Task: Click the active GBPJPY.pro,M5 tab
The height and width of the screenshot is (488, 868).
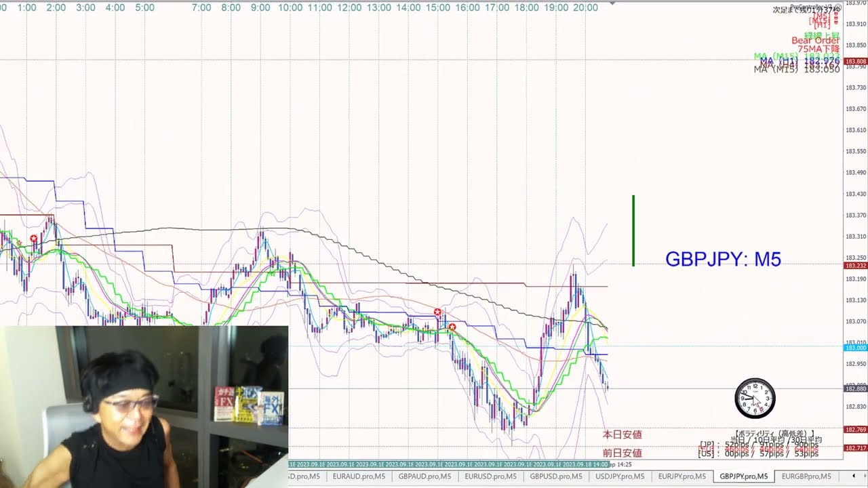Action: [743, 476]
